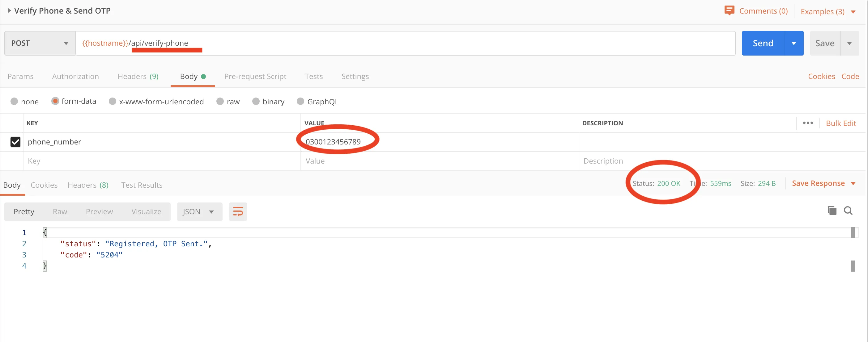868x342 pixels.
Task: Click the search response magnifier icon
Action: click(848, 211)
